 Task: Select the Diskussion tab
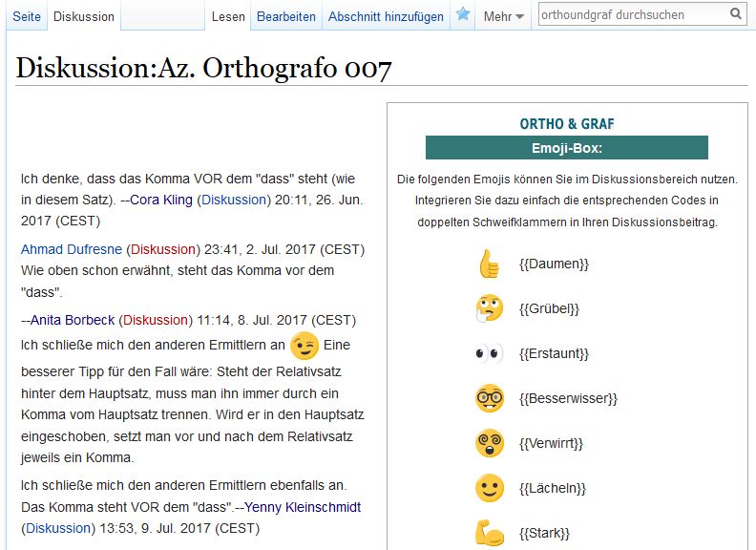[84, 16]
